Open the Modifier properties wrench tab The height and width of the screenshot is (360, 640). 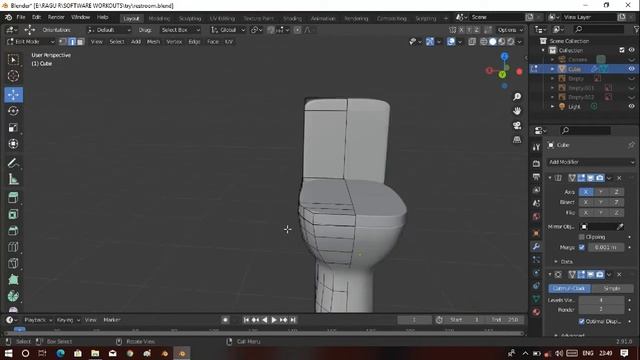pos(536,246)
